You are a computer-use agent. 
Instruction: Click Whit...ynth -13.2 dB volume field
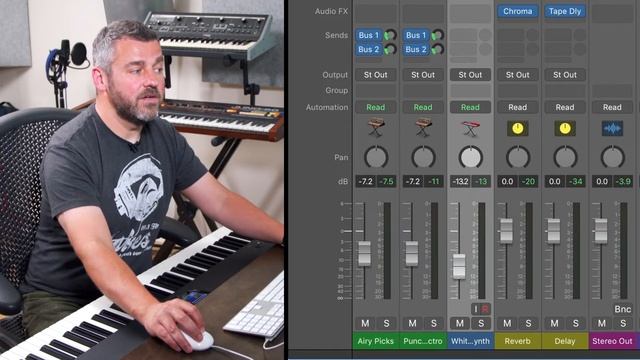(460, 181)
